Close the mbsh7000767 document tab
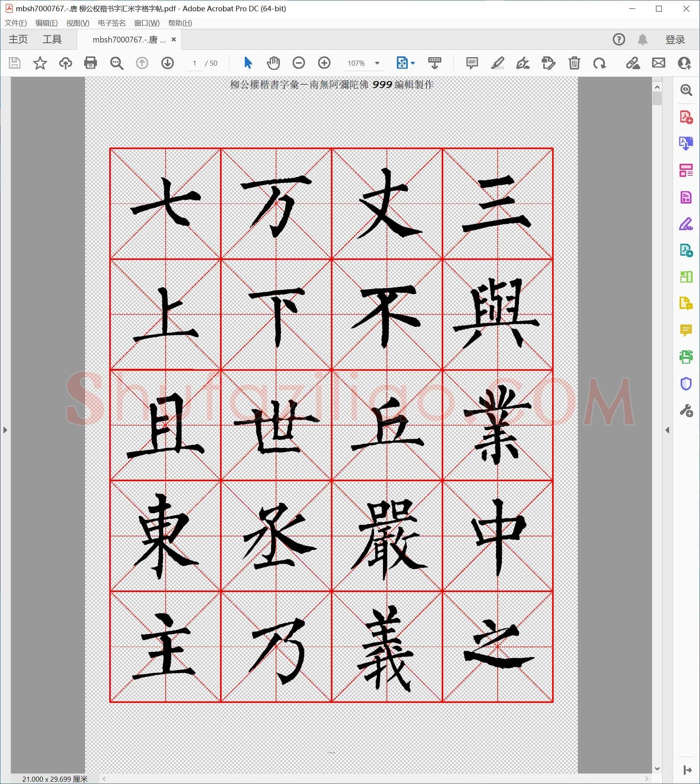This screenshot has height=784, width=700. coord(174,39)
